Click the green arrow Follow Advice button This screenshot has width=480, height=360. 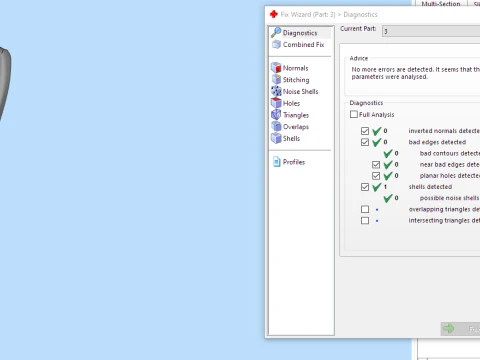point(460,329)
